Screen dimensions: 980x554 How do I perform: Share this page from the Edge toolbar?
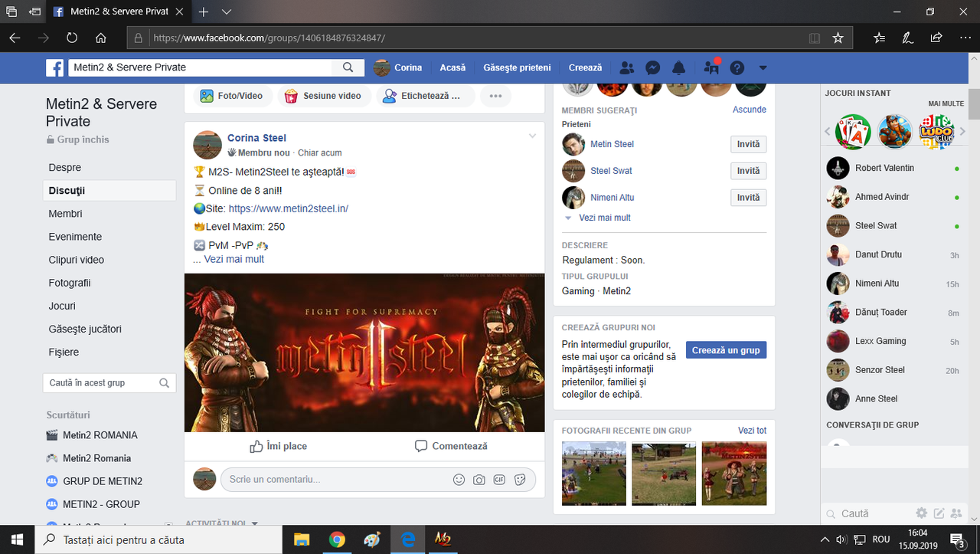[x=936, y=38]
